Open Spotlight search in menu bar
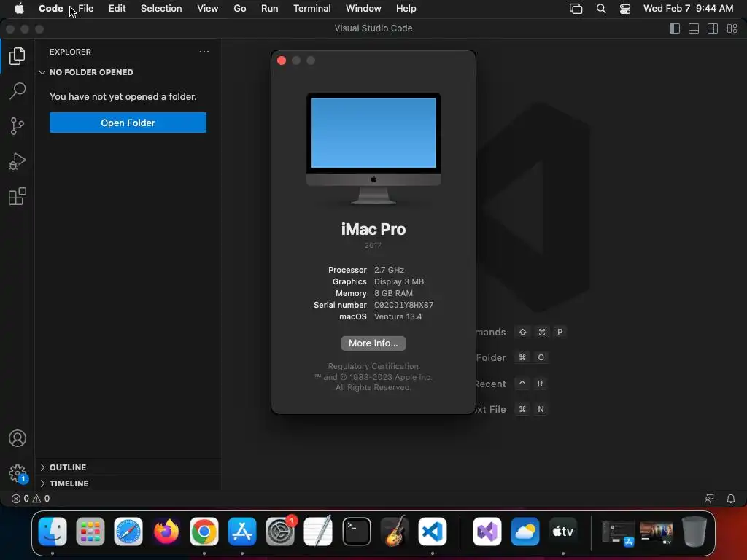747x560 pixels. pos(601,9)
